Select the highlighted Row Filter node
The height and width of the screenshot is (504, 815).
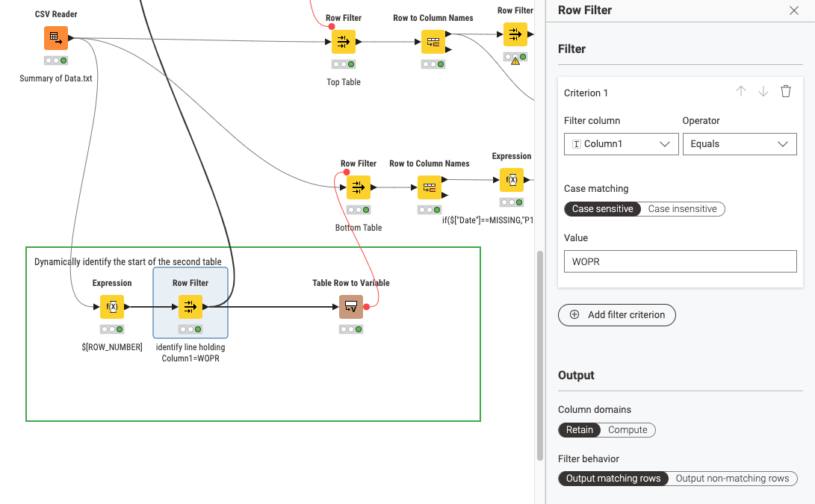(x=190, y=307)
